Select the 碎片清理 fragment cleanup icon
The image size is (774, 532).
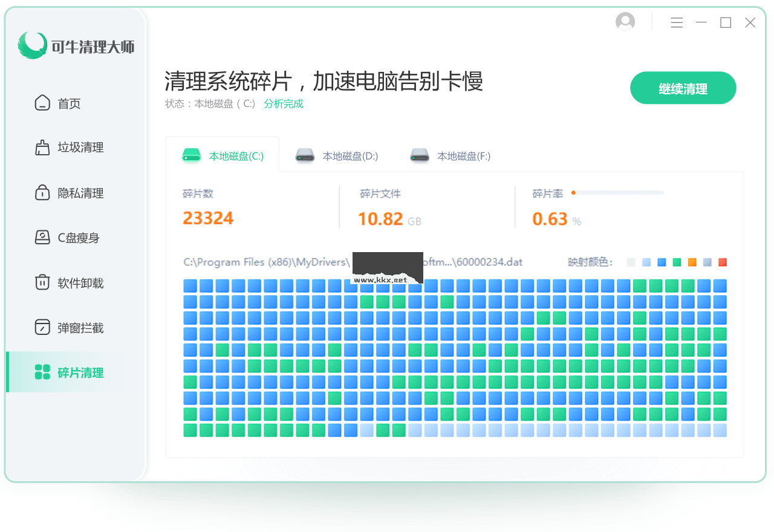[x=42, y=372]
